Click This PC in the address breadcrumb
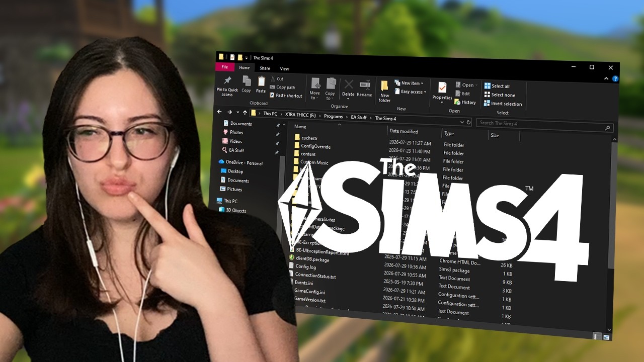 coord(270,114)
